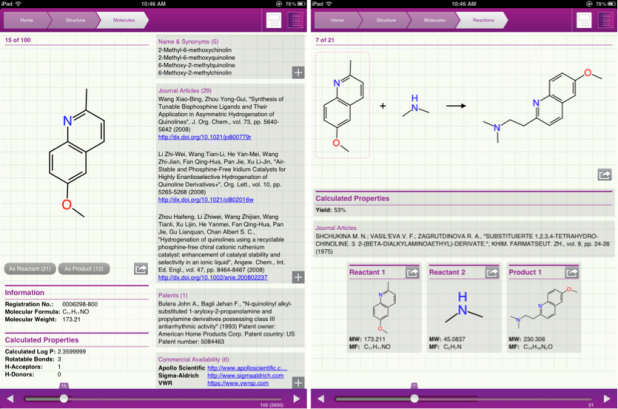Select synonym 6-Methoxy-2-methylquinoline

tap(197, 65)
